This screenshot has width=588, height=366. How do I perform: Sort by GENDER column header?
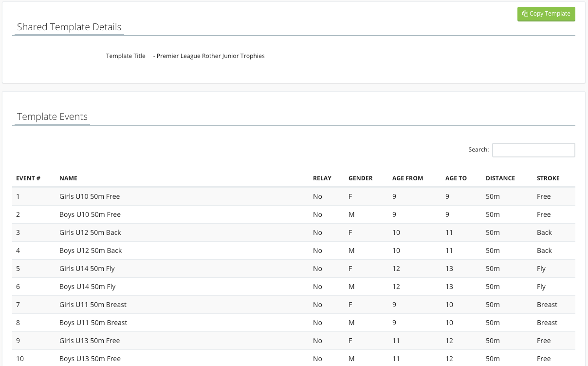pos(361,178)
